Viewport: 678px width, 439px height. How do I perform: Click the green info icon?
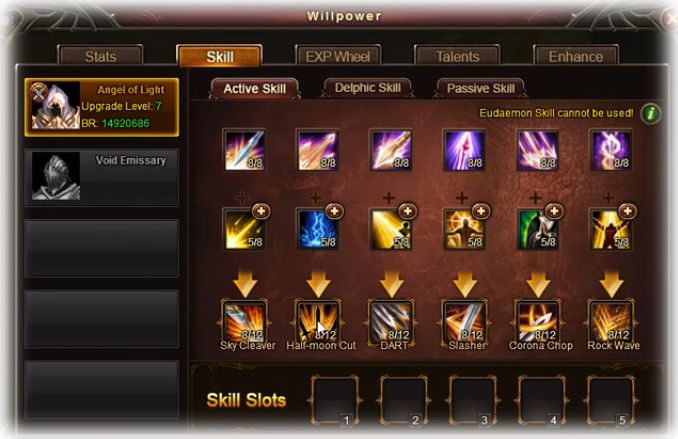click(x=651, y=114)
